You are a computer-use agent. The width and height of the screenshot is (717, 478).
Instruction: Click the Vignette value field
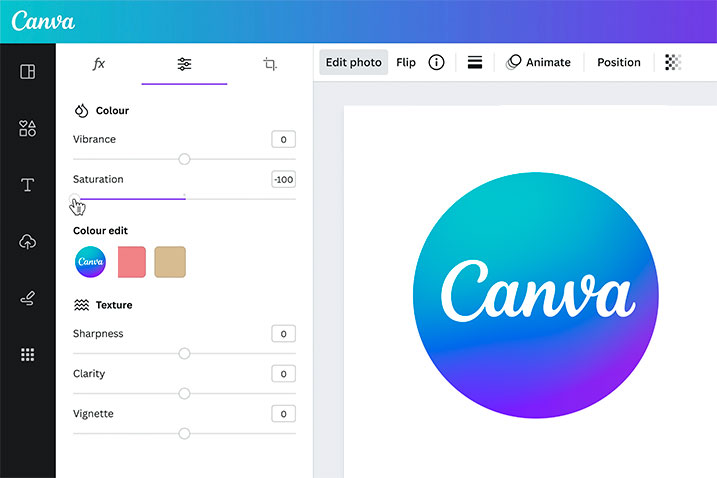tap(284, 414)
